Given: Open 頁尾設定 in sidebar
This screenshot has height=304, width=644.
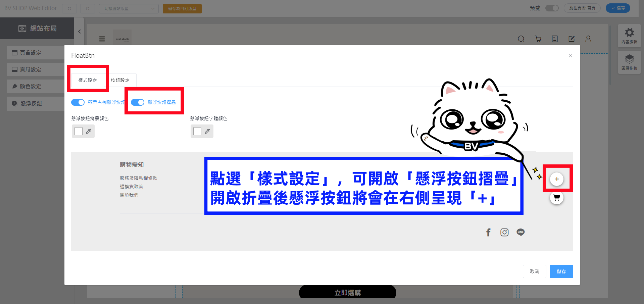Looking at the screenshot, I should coord(36,69).
